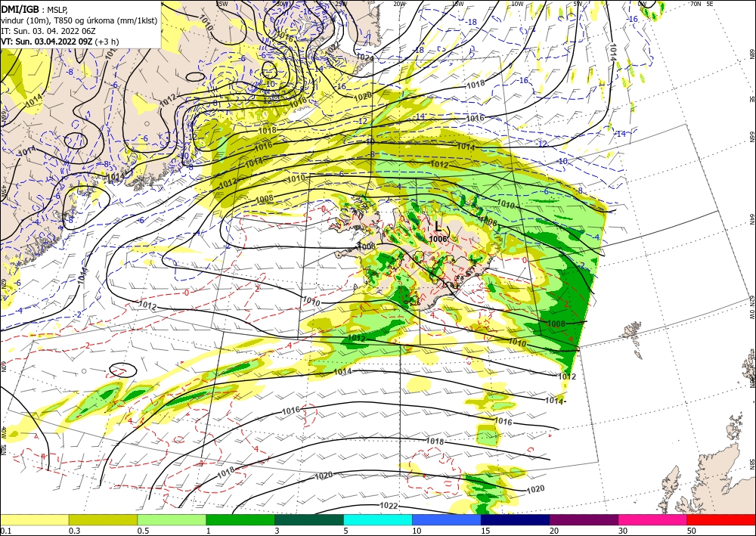Select the red 50+ legend swatch
The image size is (756, 536).
point(721,519)
